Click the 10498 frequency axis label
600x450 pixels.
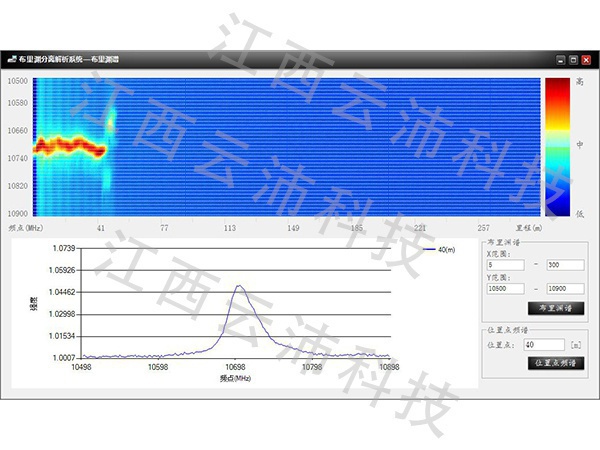[x=82, y=367]
